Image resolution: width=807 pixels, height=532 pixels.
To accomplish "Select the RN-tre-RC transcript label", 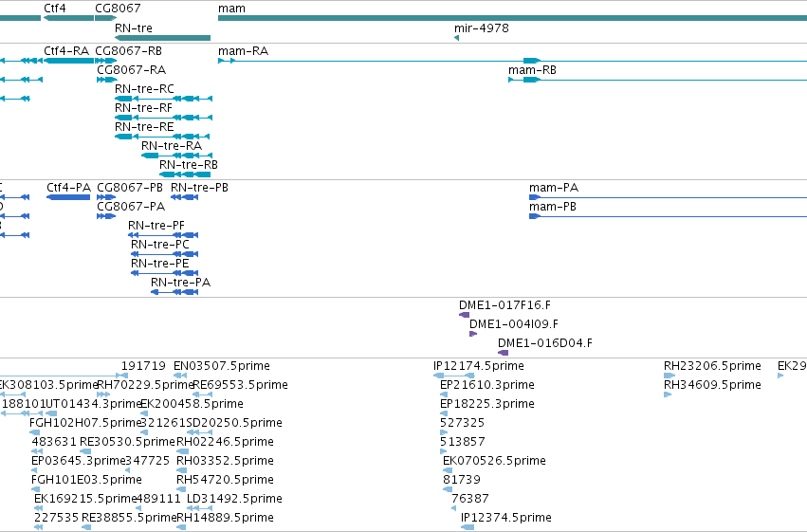I will tap(145, 89).
